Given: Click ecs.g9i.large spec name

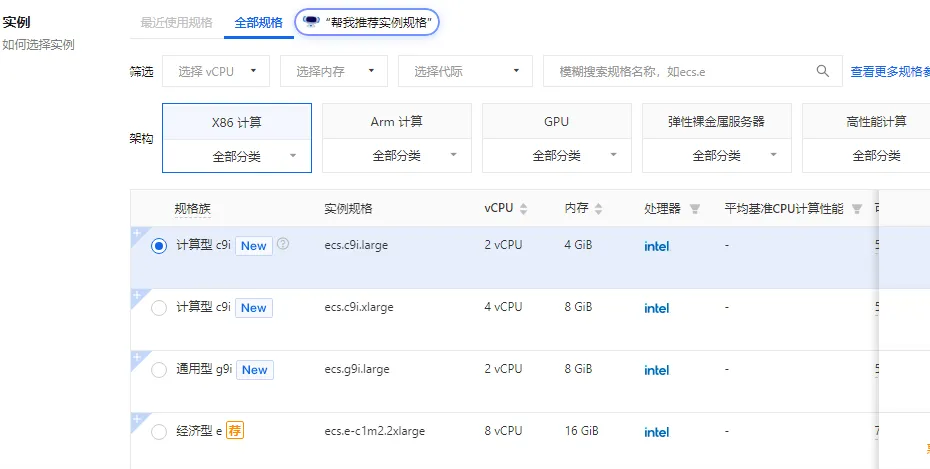Looking at the screenshot, I should [357, 369].
